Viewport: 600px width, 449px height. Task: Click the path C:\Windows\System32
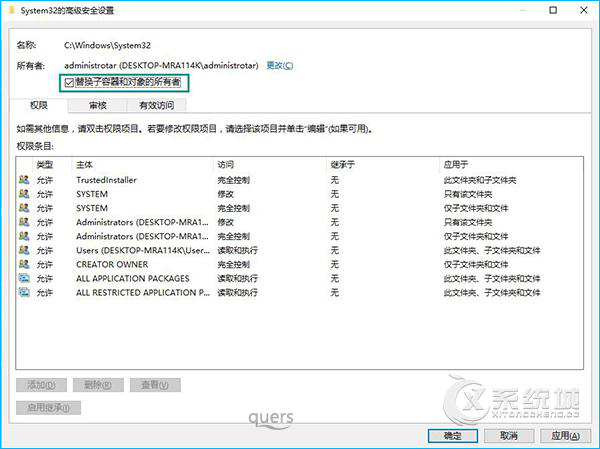tap(107, 45)
